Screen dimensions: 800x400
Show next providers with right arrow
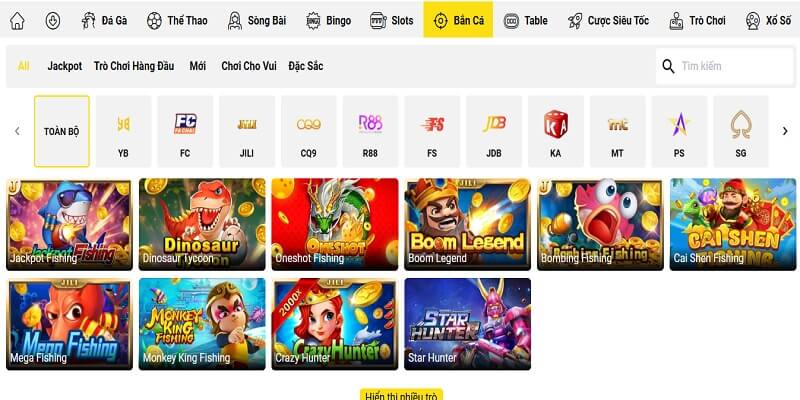point(785,131)
